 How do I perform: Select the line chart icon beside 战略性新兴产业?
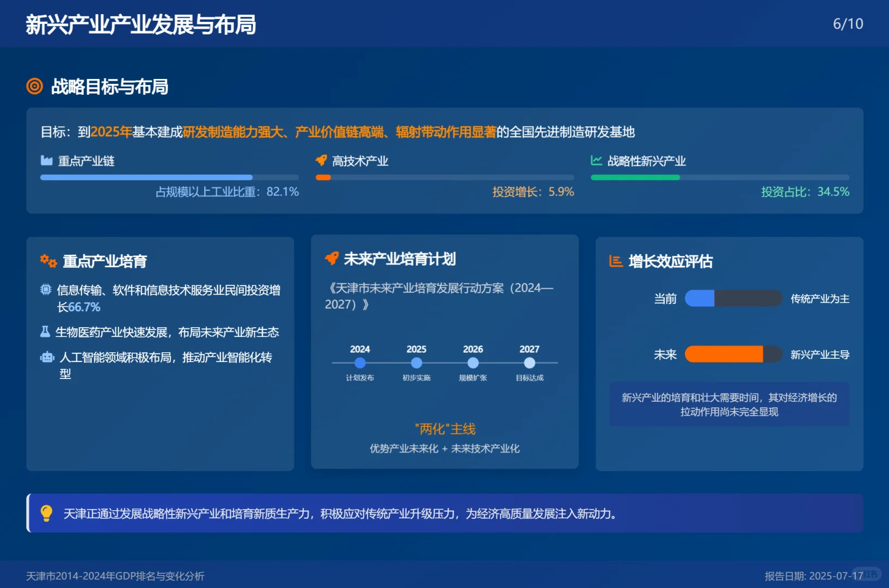596,160
